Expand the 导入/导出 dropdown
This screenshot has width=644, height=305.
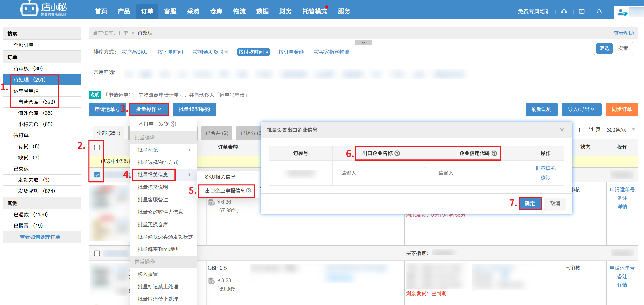581,109
